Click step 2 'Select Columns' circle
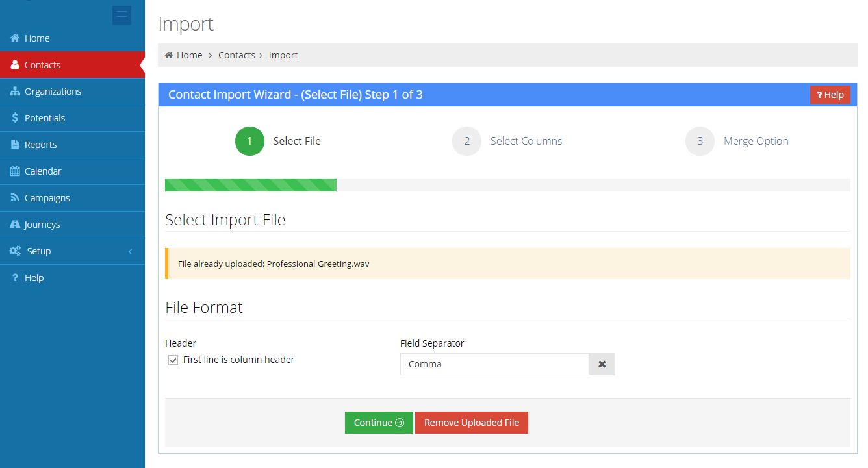 coord(466,141)
